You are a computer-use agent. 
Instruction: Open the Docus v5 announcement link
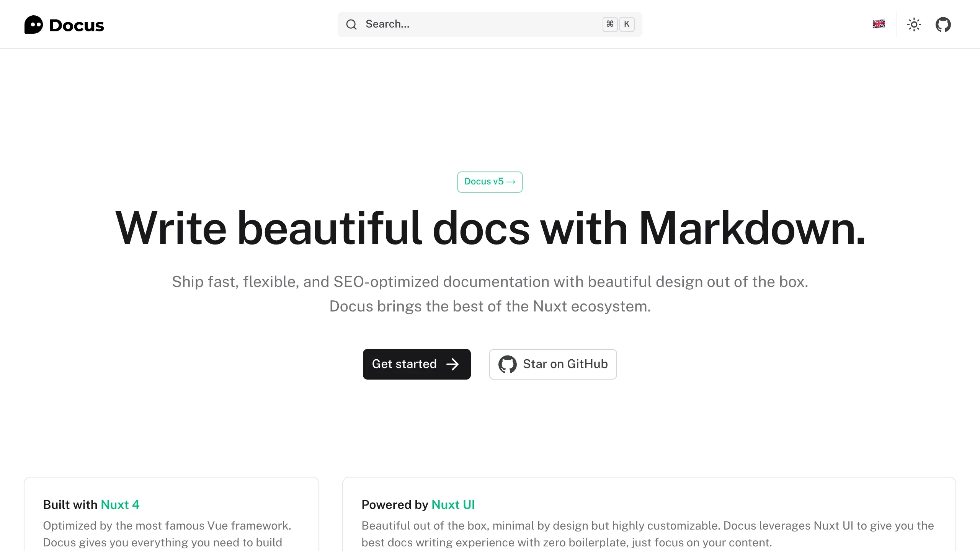[490, 182]
